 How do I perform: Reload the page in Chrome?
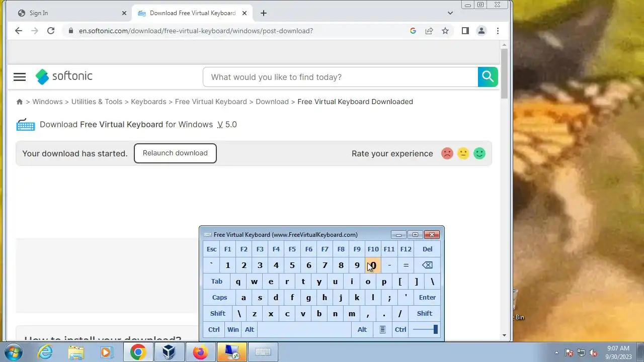click(51, 31)
